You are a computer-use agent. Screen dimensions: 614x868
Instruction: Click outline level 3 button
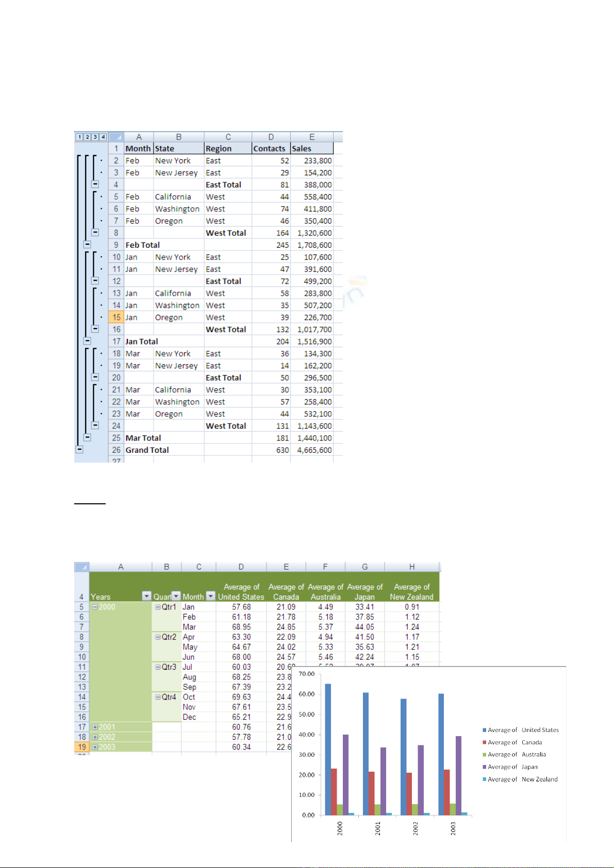[x=95, y=137]
